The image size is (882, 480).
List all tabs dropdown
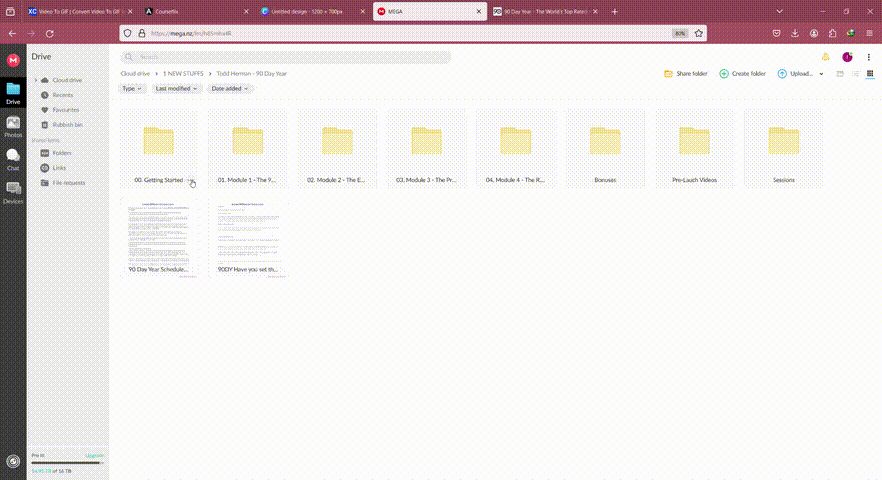[779, 11]
